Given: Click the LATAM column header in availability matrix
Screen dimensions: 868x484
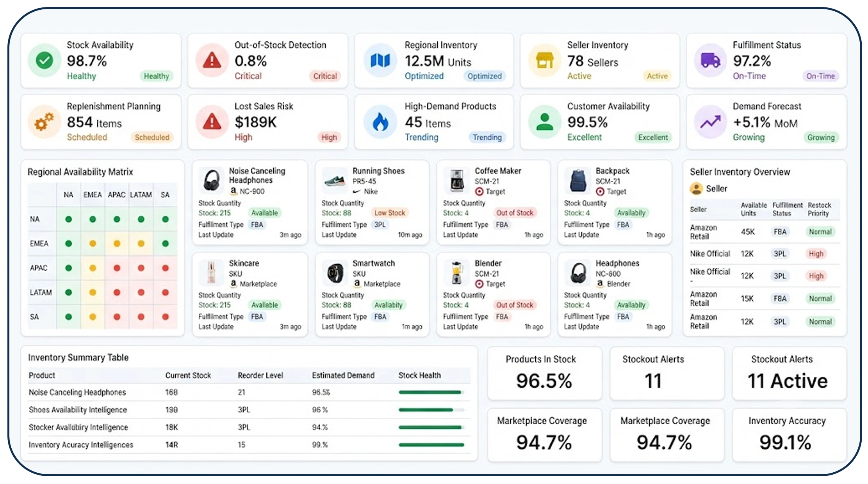Looking at the screenshot, I should click(141, 195).
